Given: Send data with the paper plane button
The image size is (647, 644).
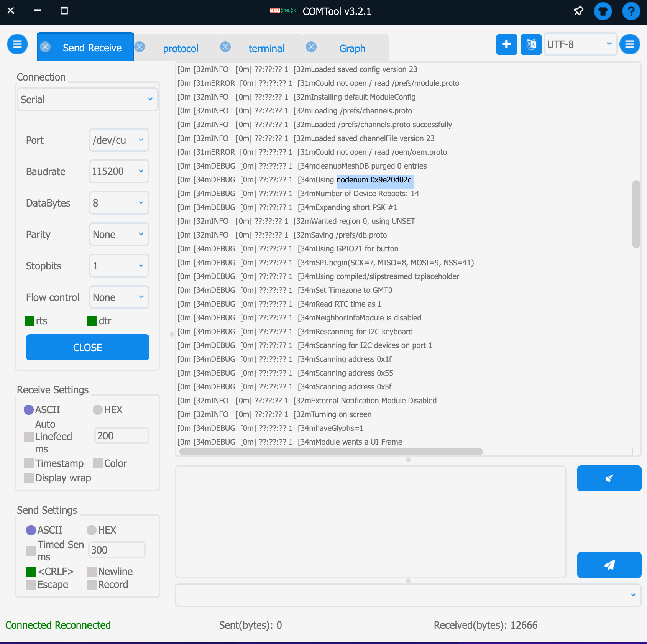Looking at the screenshot, I should (x=609, y=565).
